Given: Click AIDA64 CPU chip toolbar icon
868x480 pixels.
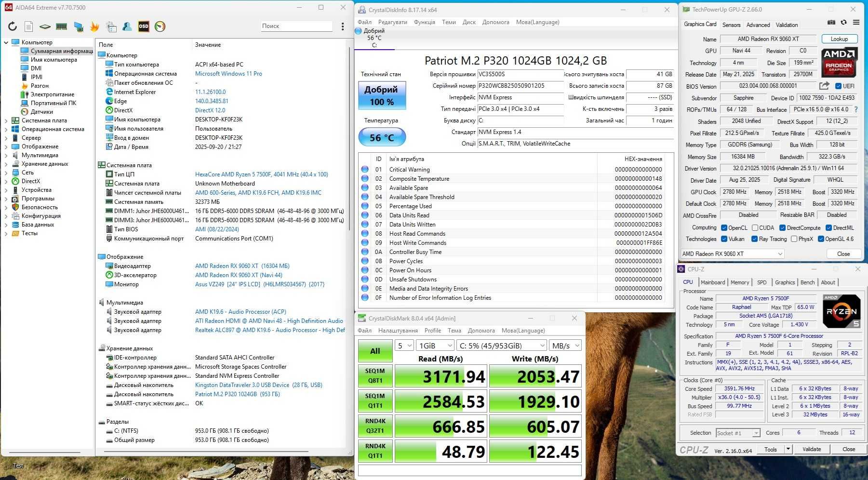Looking at the screenshot, I should click(x=45, y=27).
